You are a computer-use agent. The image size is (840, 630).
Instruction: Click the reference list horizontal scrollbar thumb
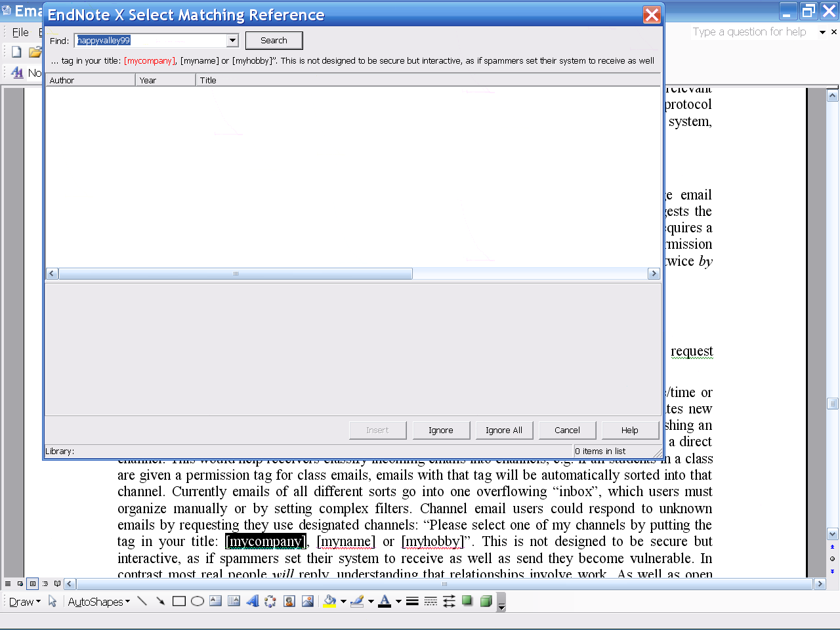click(x=236, y=274)
